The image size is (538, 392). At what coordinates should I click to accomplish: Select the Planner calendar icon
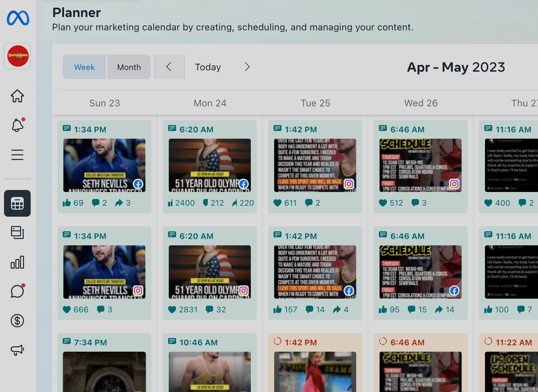[x=17, y=203]
